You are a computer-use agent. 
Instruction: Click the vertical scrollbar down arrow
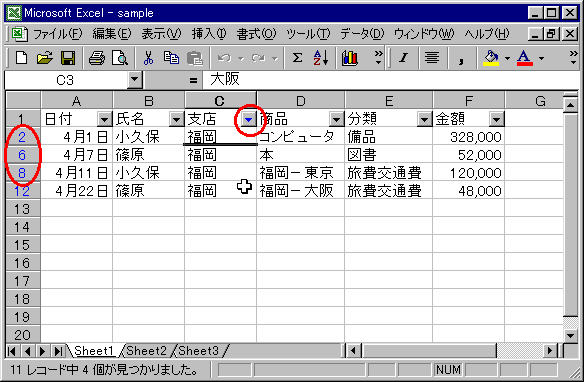(570, 335)
